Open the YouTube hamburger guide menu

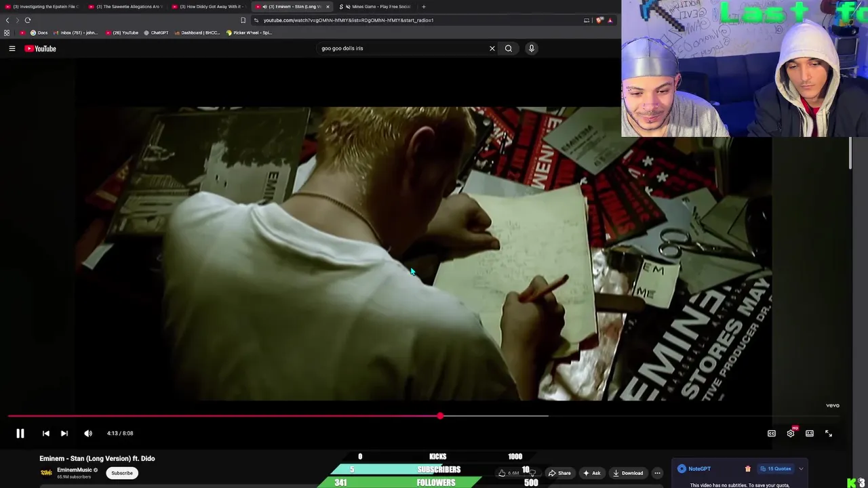pyautogui.click(x=12, y=48)
